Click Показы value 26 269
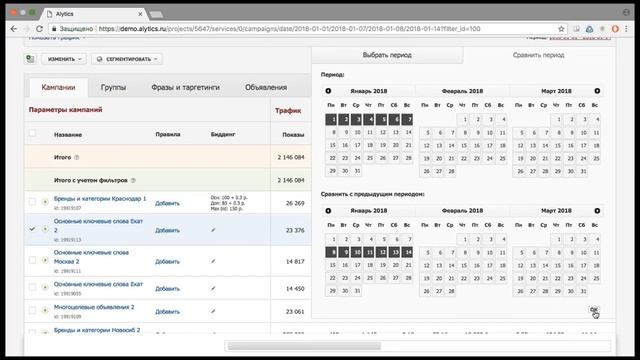This screenshot has height=360, width=640. pos(295,203)
